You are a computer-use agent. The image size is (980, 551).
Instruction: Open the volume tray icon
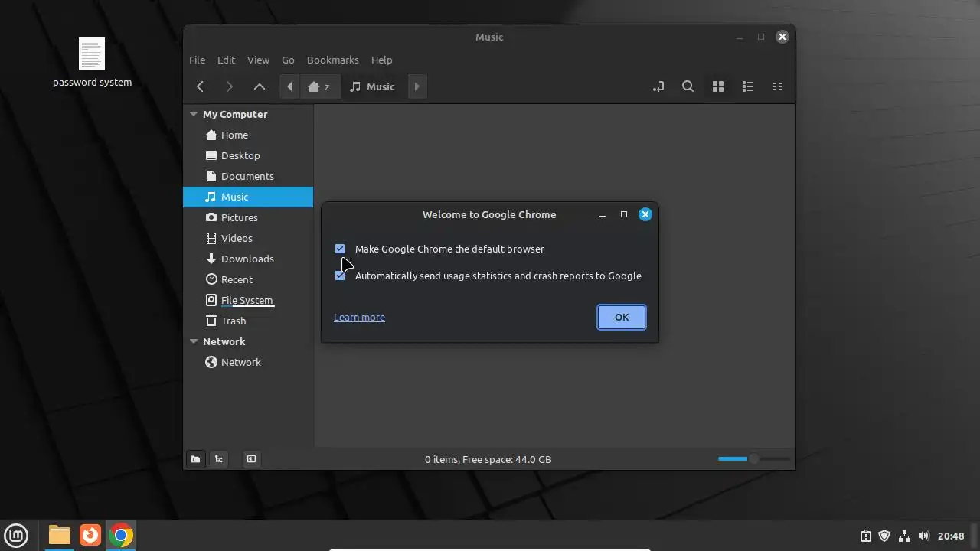tap(923, 536)
